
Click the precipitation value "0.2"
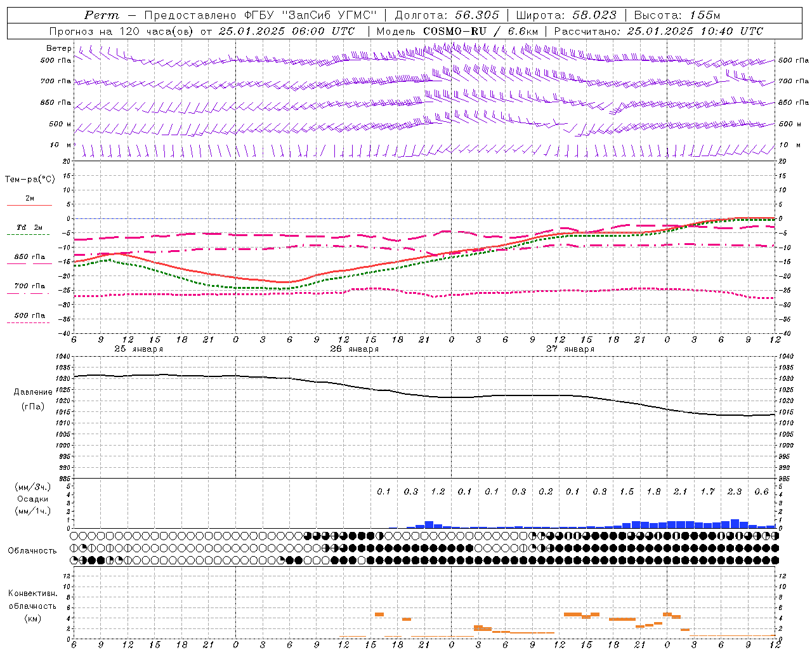click(546, 492)
